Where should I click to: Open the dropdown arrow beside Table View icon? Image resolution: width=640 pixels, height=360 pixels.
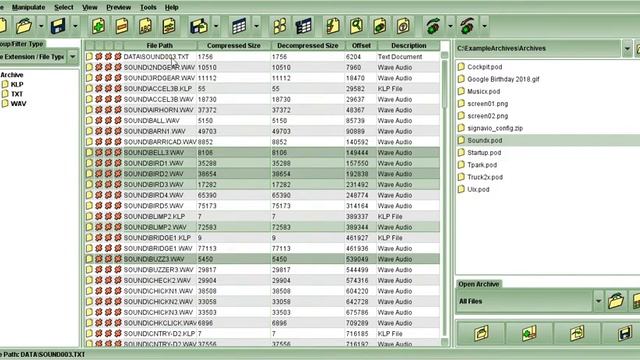pyautogui.click(x=256, y=26)
